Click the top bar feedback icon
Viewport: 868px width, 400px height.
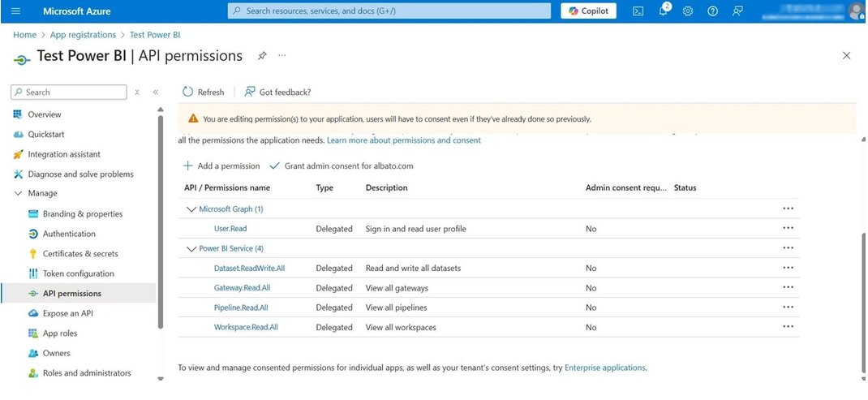(x=737, y=11)
